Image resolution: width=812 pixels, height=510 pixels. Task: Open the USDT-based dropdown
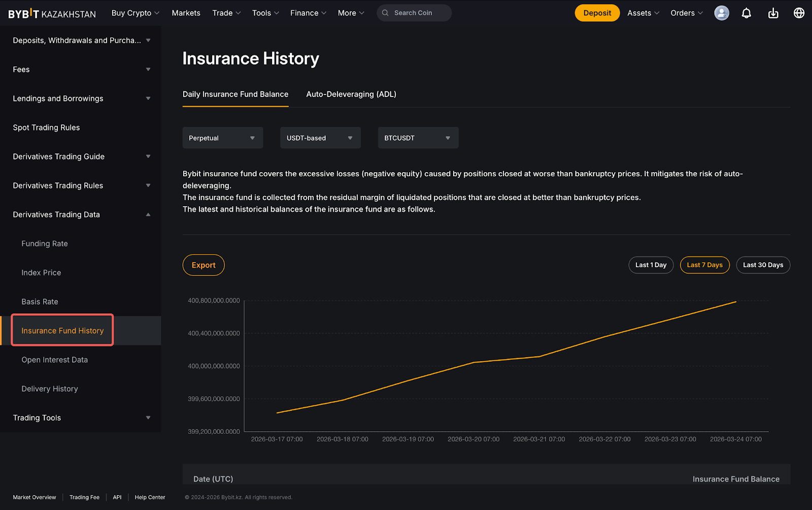pos(320,138)
